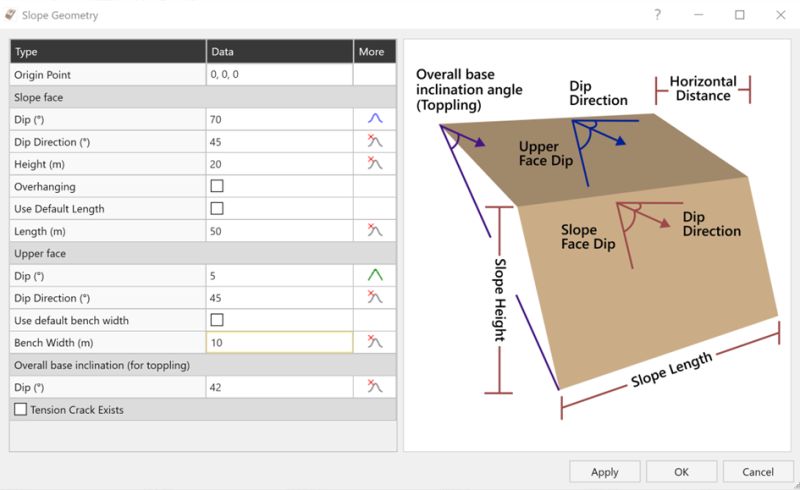800x490 pixels.
Task: Edit Upper face Dip Direction value 45
Action: click(x=280, y=298)
